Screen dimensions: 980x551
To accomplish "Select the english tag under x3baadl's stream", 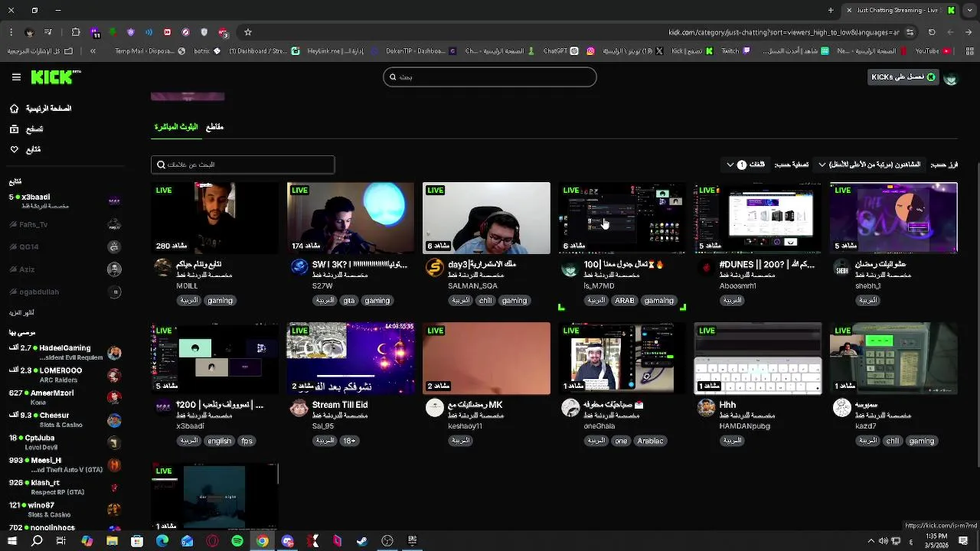I will click(x=219, y=441).
